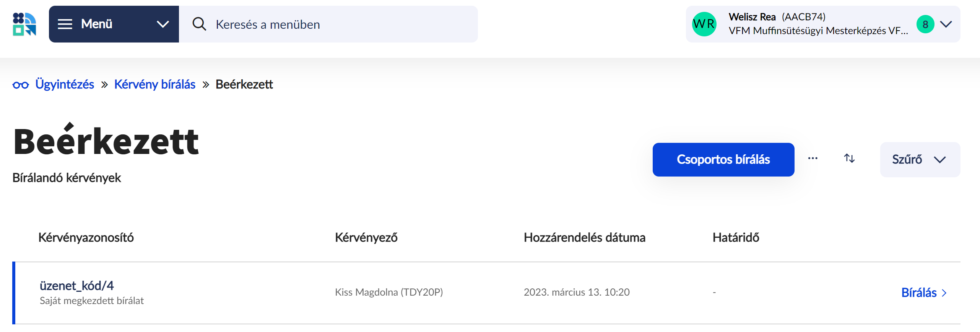Open the Szűrő filter dropdown
Screen dimensions: 980x332
pos(920,159)
